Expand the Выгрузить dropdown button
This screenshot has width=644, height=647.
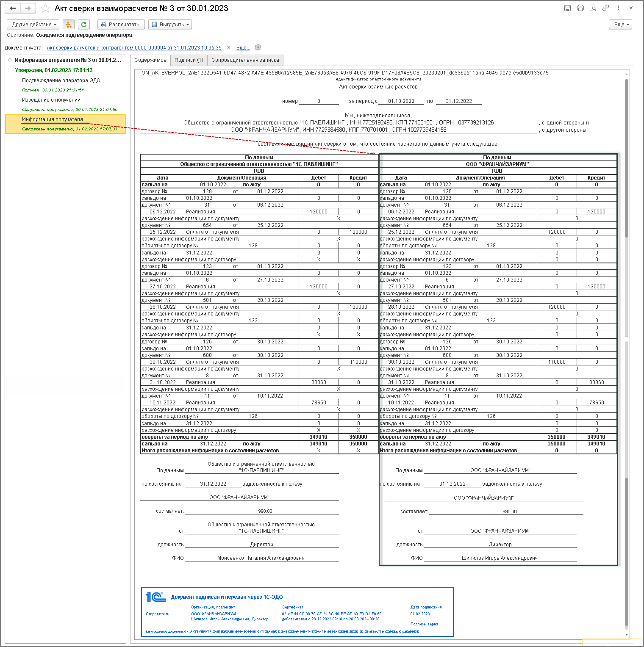(x=170, y=25)
